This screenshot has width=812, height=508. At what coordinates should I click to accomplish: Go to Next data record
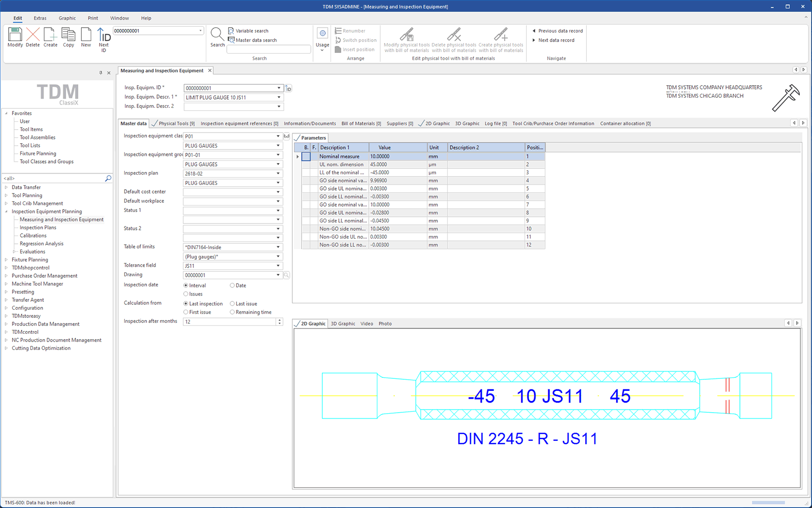coord(553,40)
